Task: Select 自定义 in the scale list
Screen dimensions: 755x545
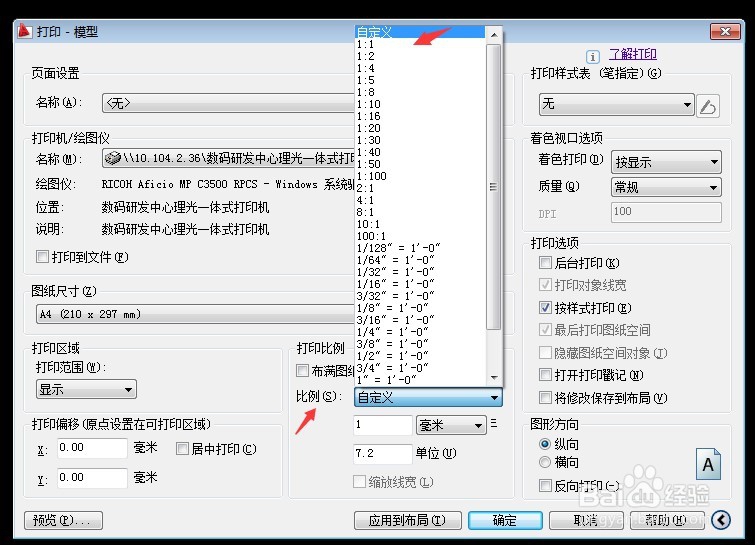Action: 420,32
